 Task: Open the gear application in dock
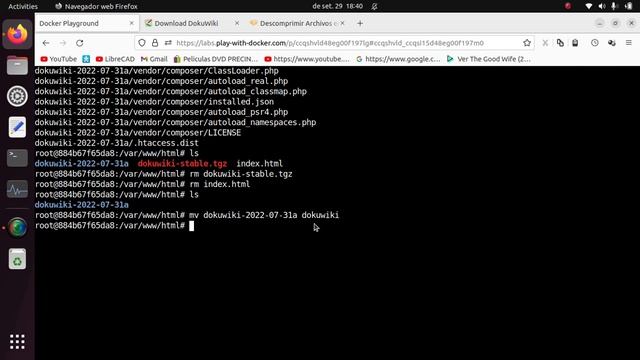pyautogui.click(x=17, y=96)
